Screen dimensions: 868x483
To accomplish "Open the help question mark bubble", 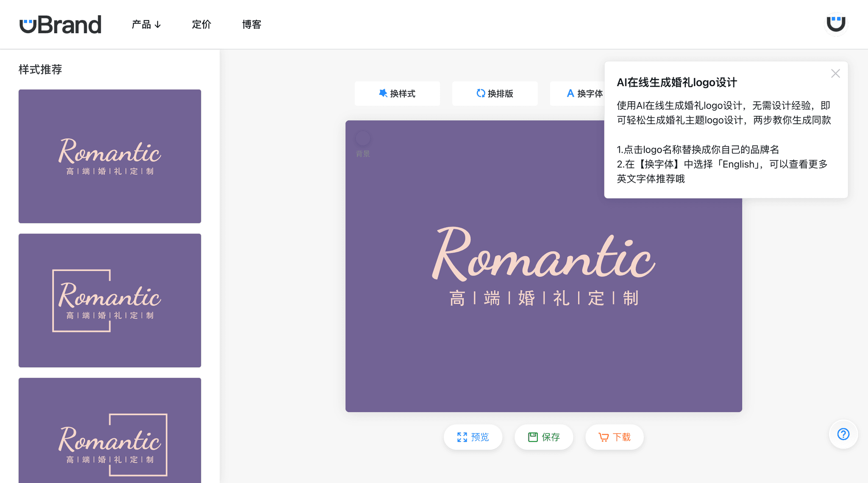I will click(843, 434).
